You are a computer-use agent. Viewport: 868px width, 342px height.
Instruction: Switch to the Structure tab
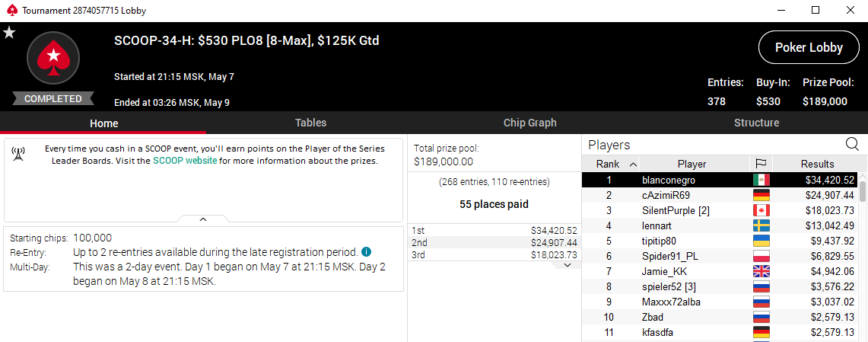pyautogui.click(x=756, y=123)
